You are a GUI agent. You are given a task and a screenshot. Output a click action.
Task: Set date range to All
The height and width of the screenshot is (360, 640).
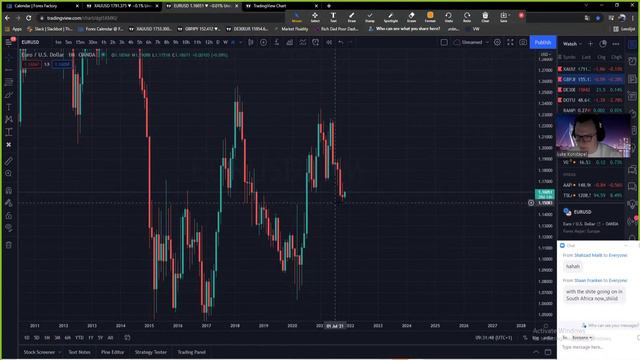110,338
